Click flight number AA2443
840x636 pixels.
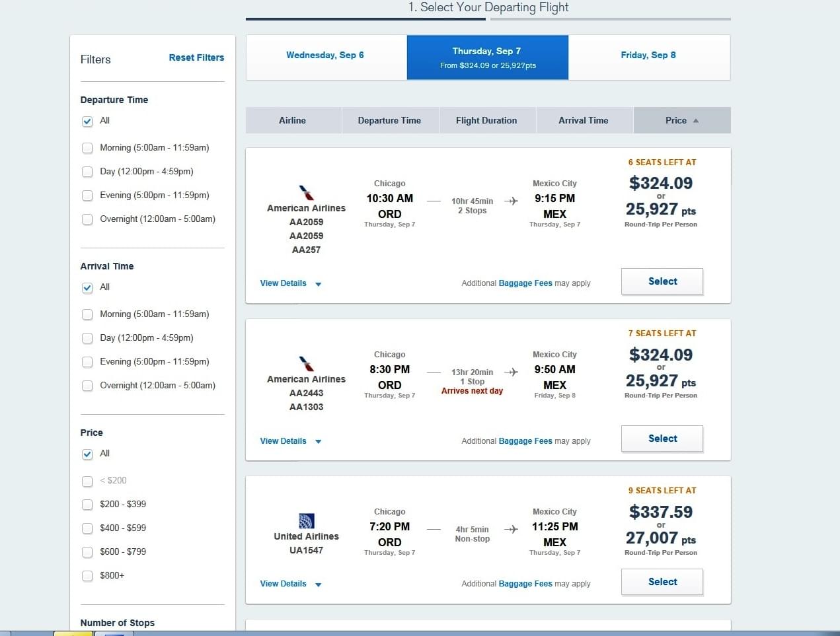click(x=306, y=393)
